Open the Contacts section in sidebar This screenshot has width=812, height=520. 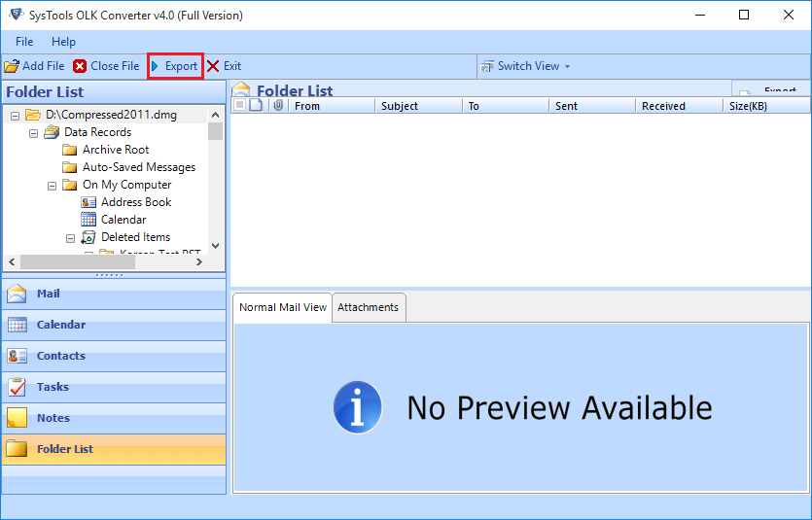coord(60,356)
